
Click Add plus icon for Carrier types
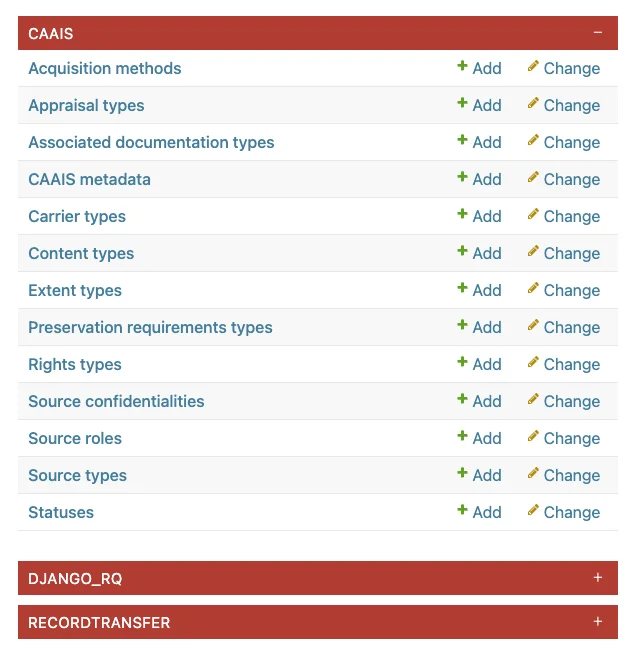(x=462, y=214)
